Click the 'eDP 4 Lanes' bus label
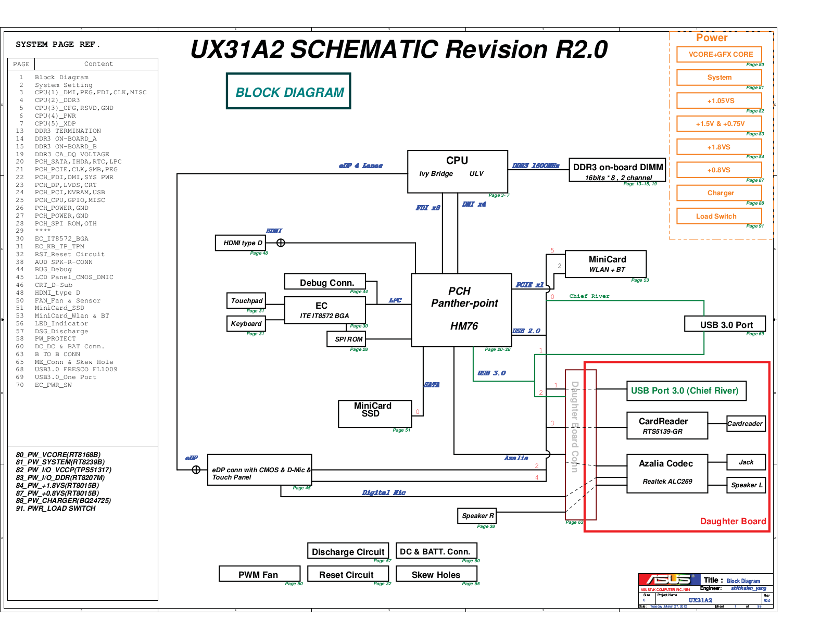Screen dimensions: 833x644 point(361,166)
